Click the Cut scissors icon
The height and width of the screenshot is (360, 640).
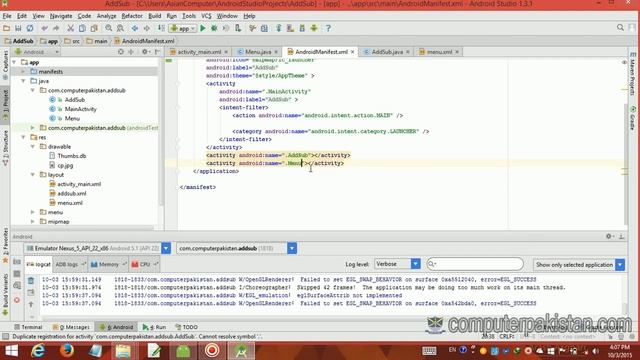(x=71, y=28)
